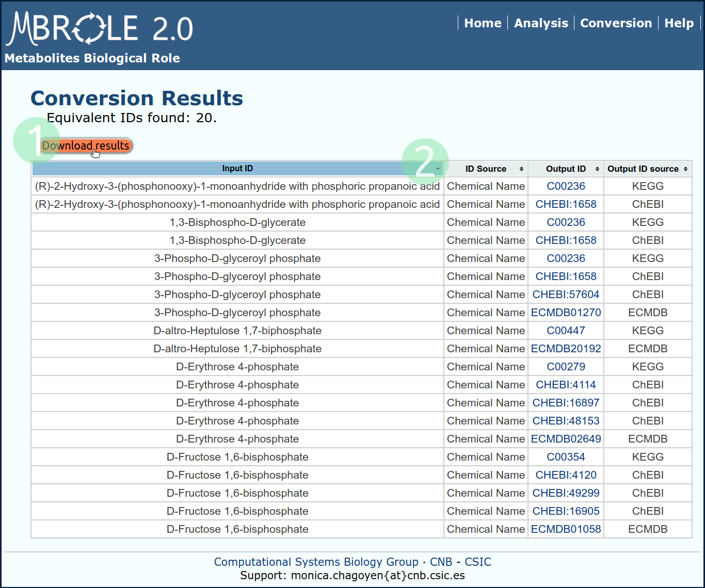This screenshot has height=588, width=705.
Task: Open the CHEBI:48153 link
Action: coord(566,421)
